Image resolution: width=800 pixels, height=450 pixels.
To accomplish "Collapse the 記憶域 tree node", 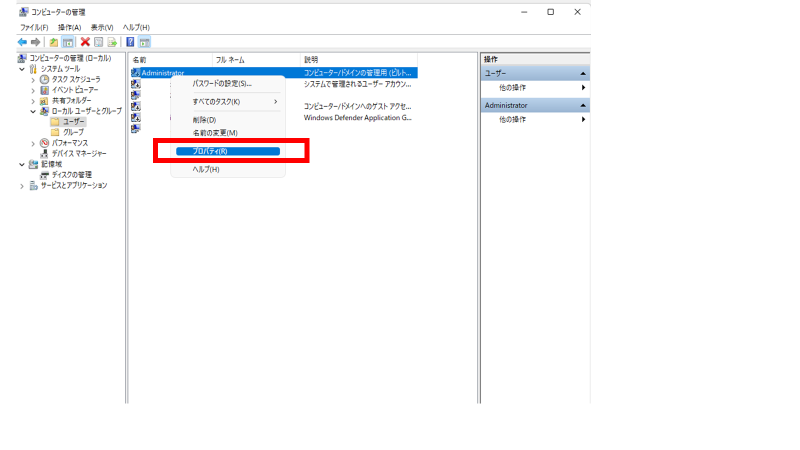I will pos(22,164).
